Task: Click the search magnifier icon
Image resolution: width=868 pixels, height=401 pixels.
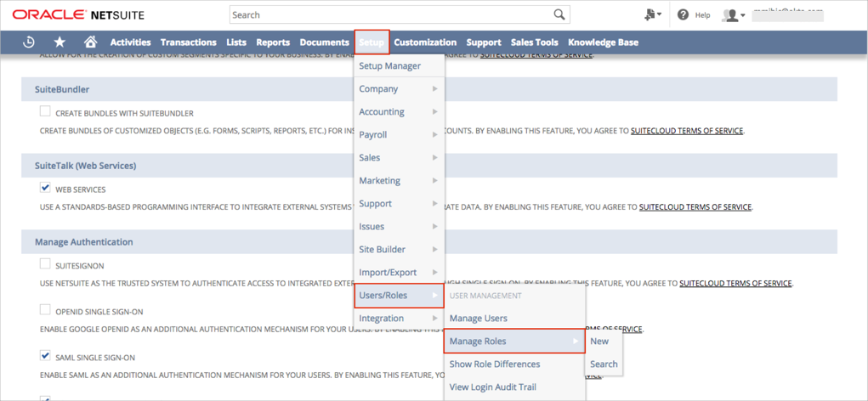Action: [559, 14]
